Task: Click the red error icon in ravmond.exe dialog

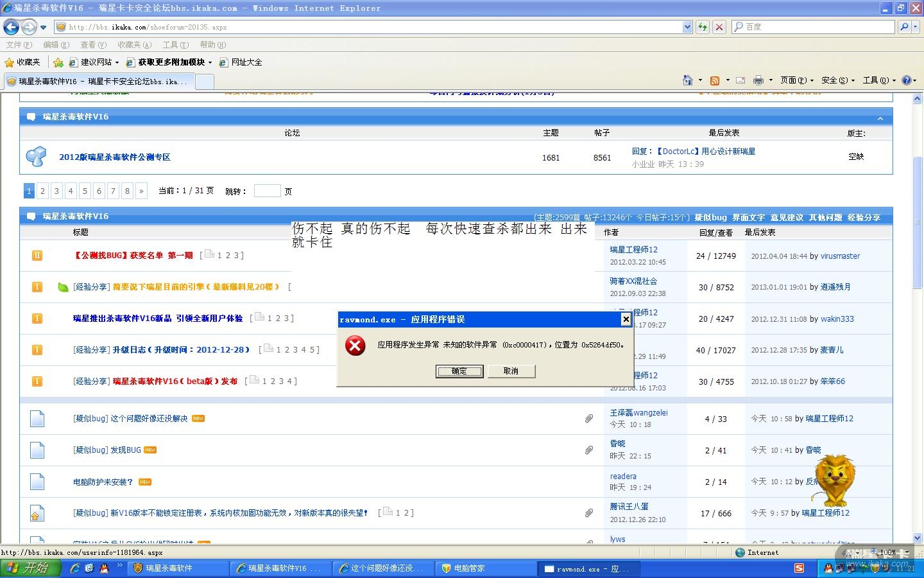Action: point(355,346)
